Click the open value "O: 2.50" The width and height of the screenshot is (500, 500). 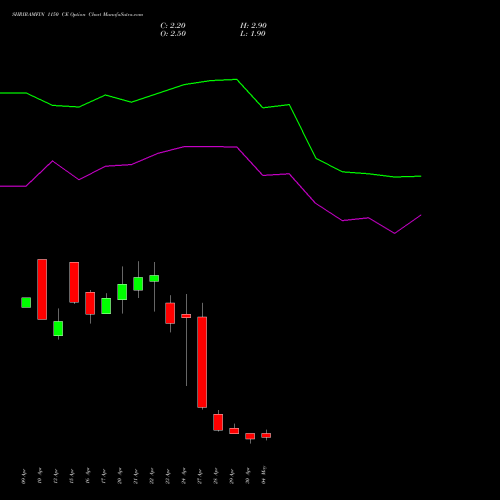[x=173, y=34]
